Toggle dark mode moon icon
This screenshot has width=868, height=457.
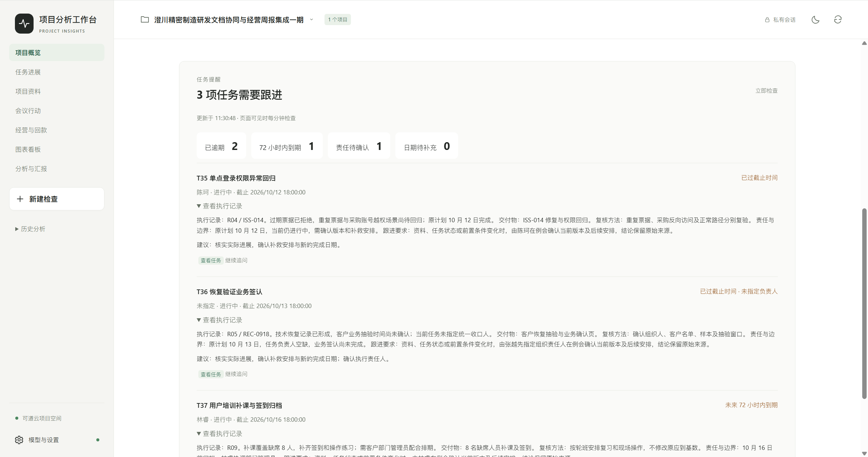[815, 20]
